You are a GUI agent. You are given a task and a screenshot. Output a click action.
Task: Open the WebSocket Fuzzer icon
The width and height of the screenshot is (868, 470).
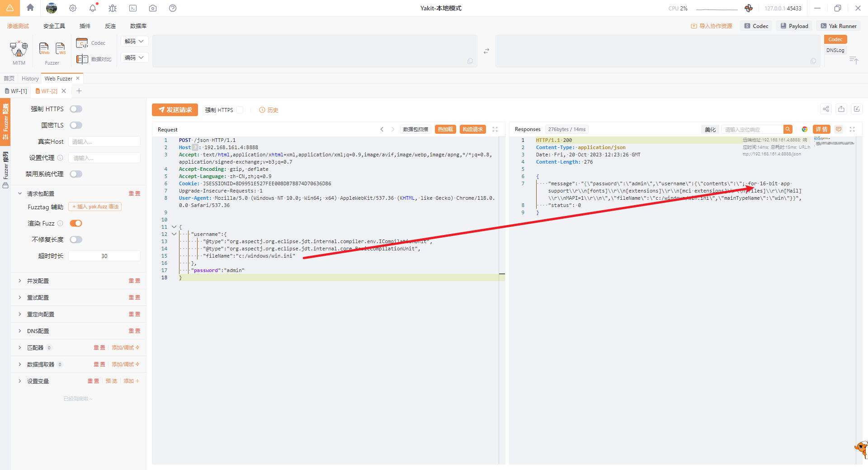(x=60, y=48)
